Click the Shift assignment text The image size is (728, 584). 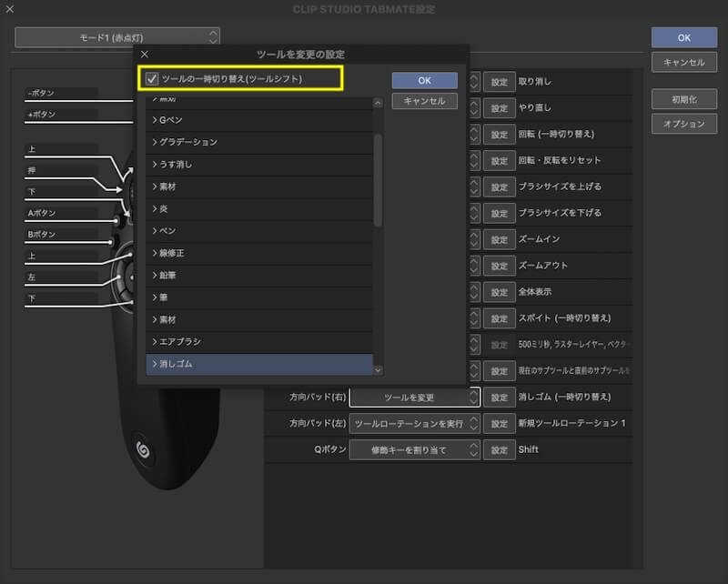(x=529, y=449)
